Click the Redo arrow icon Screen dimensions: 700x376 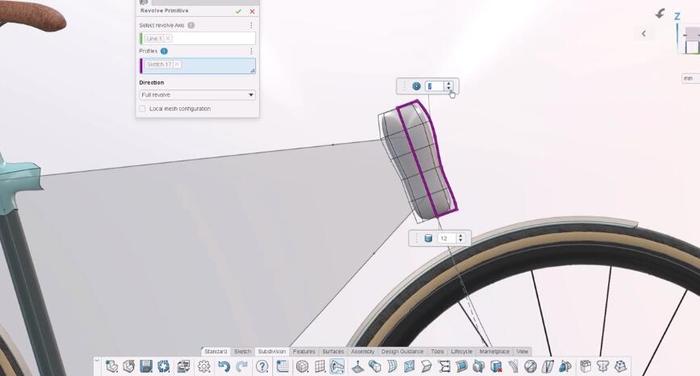click(242, 367)
